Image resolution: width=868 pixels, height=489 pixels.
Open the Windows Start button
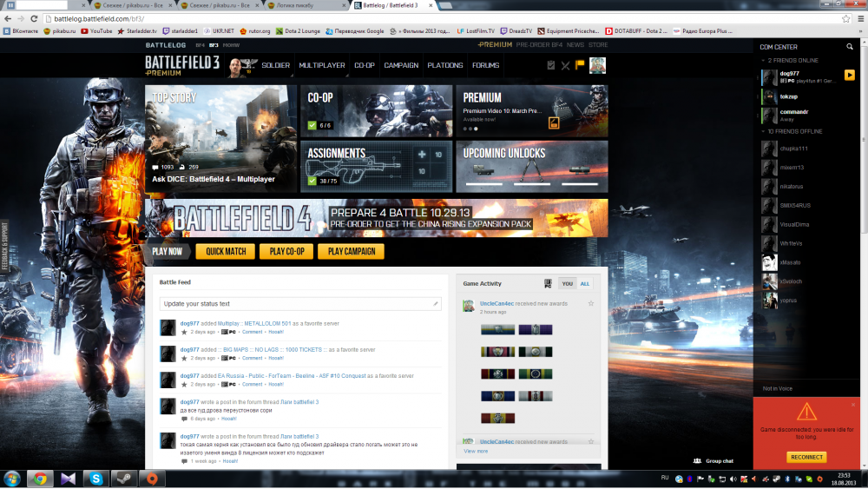click(11, 479)
